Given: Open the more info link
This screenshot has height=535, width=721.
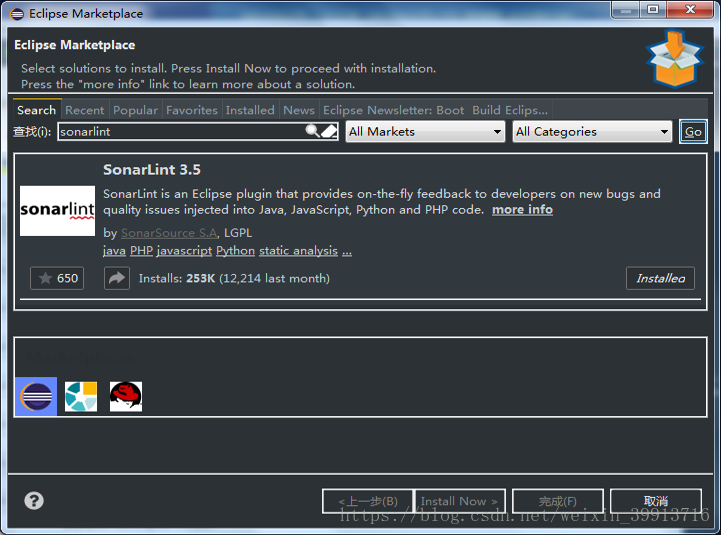Looking at the screenshot, I should pos(522,210).
